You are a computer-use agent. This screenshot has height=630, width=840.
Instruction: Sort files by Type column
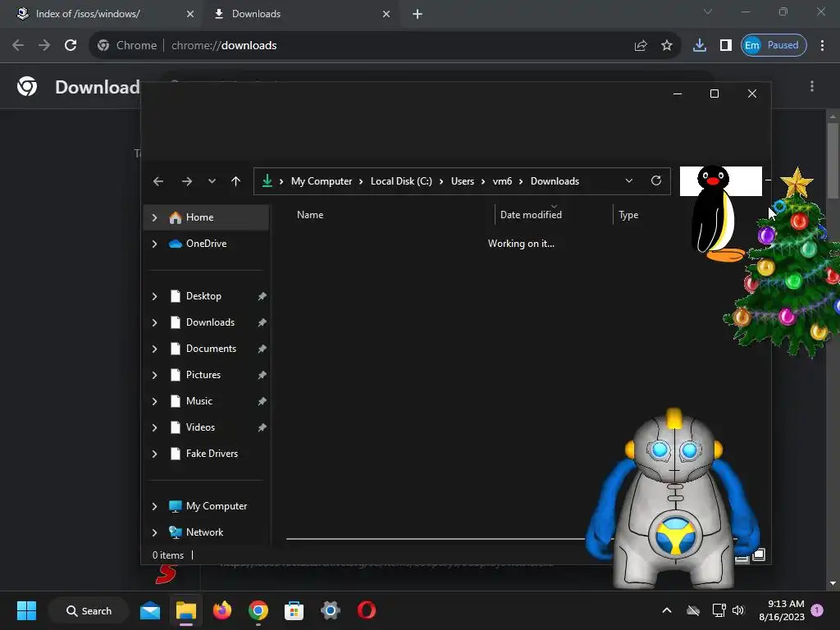[628, 214]
